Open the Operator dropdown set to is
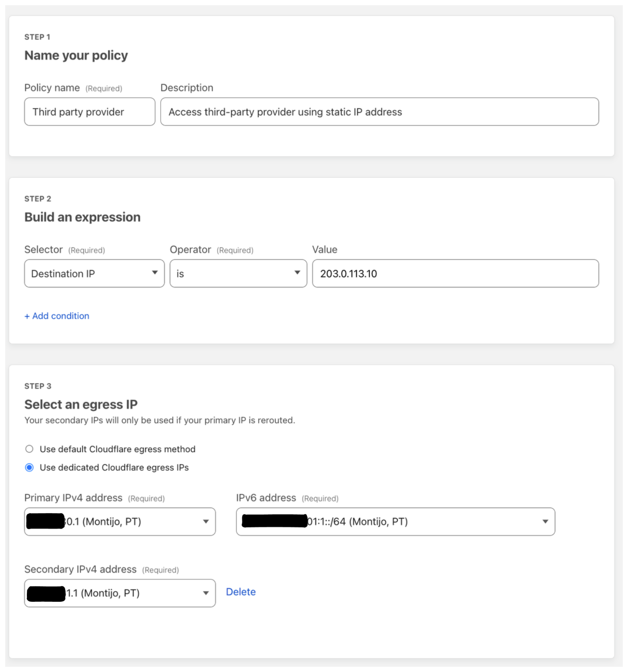The height and width of the screenshot is (672, 628). 238,273
